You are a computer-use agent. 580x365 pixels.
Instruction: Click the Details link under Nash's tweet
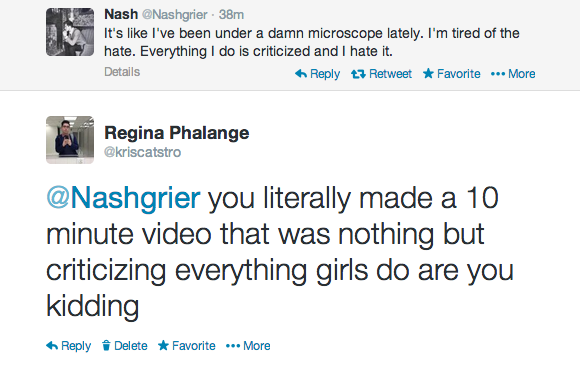(122, 72)
